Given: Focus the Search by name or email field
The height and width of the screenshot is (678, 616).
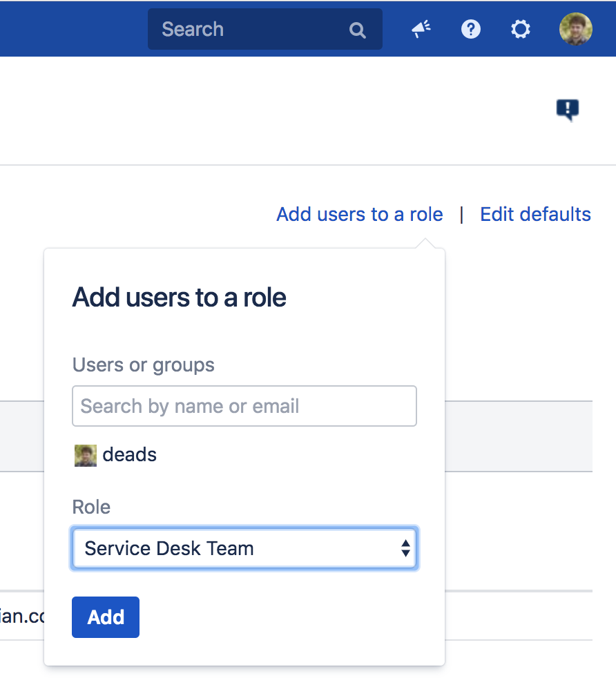Looking at the screenshot, I should click(x=244, y=406).
